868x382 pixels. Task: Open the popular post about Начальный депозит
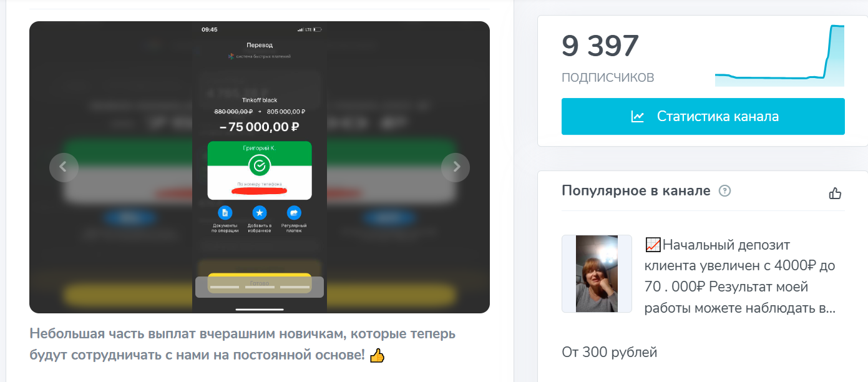click(740, 277)
